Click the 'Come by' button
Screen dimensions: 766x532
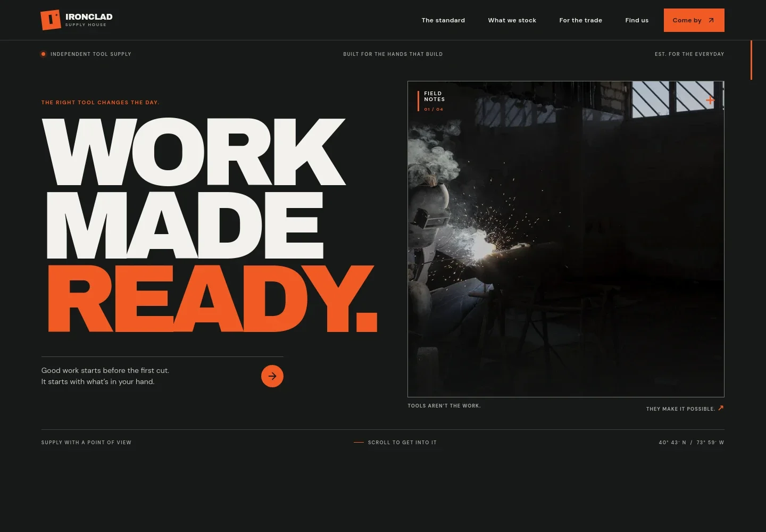click(694, 20)
